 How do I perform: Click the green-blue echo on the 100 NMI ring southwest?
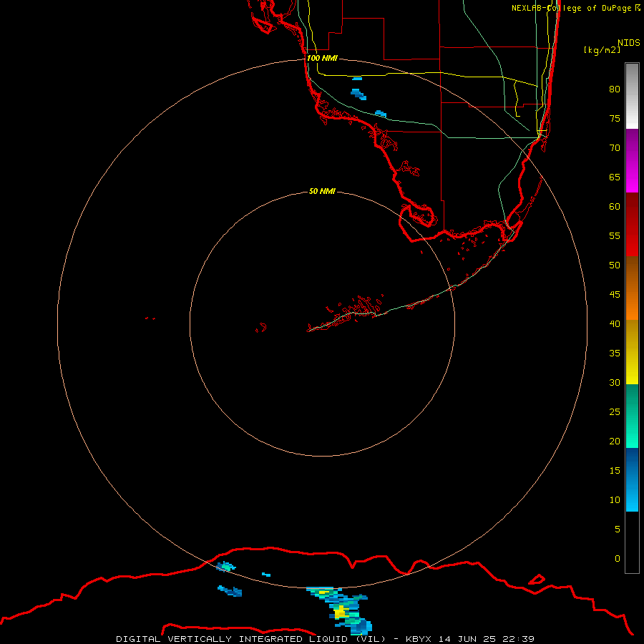coord(225,567)
